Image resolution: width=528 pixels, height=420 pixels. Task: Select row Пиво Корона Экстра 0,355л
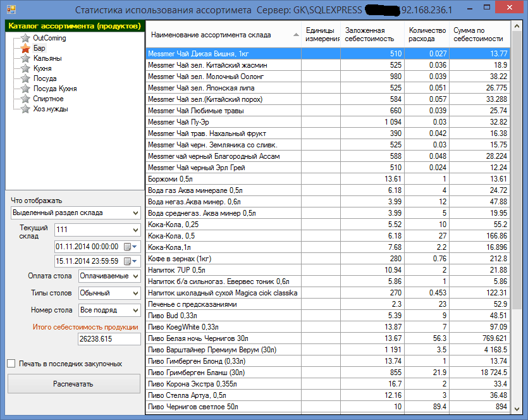[x=328, y=384]
